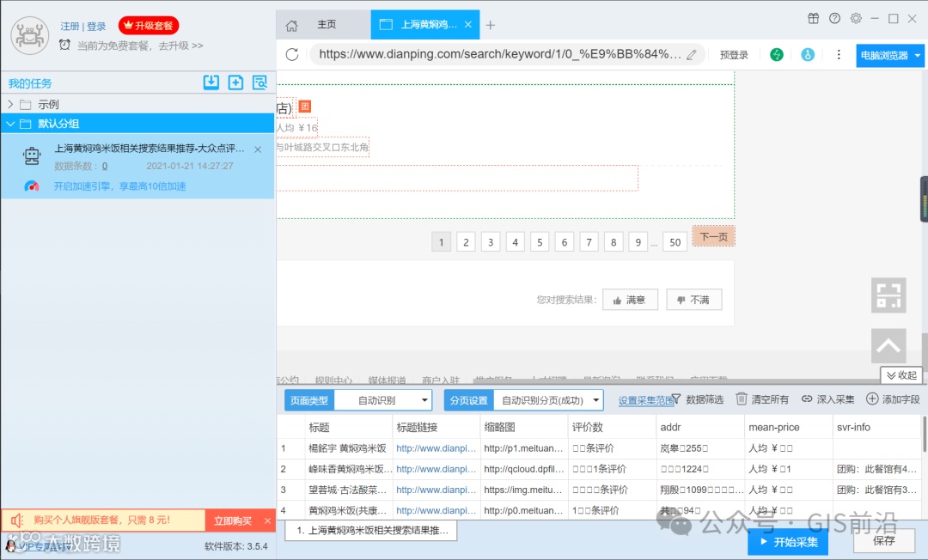Go to page 50
The image size is (928, 560).
pos(675,242)
